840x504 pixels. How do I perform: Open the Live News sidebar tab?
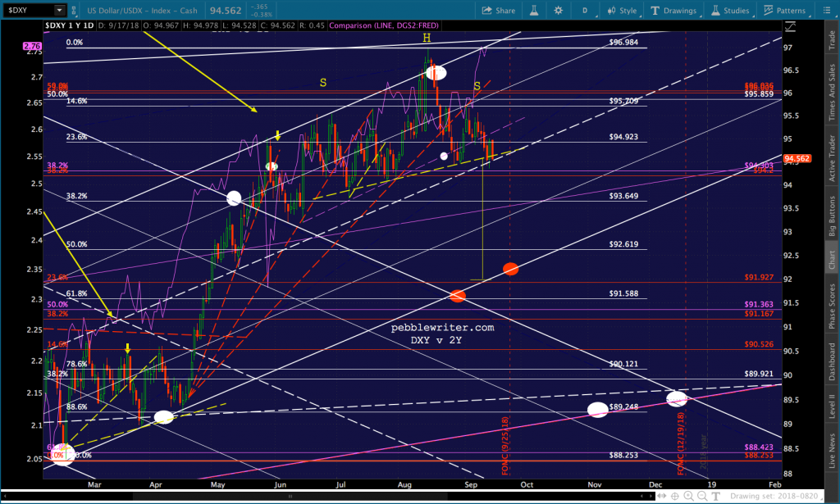832,449
